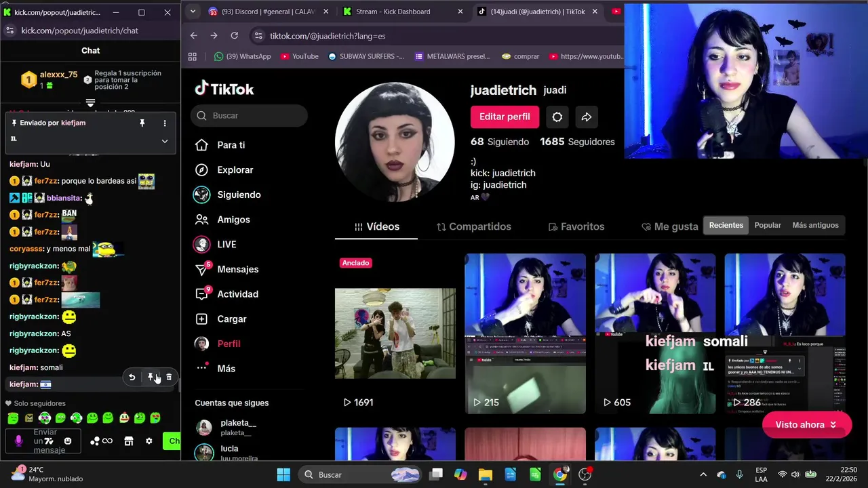Open the video with 215 views
Image resolution: width=868 pixels, height=488 pixels.
pos(525,333)
